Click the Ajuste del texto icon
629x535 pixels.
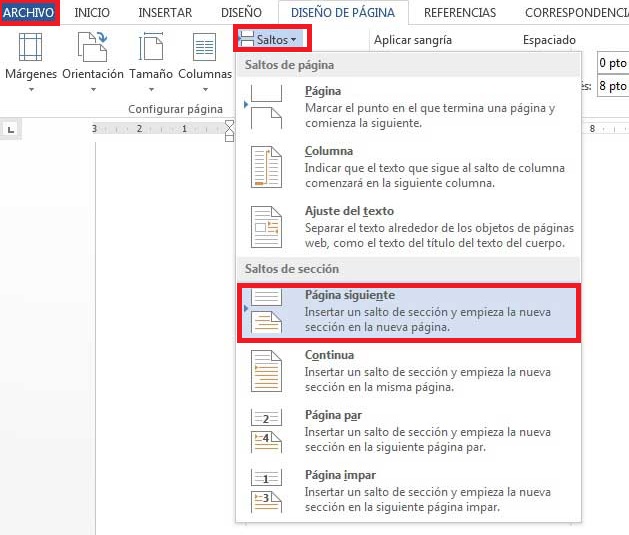coord(266,227)
